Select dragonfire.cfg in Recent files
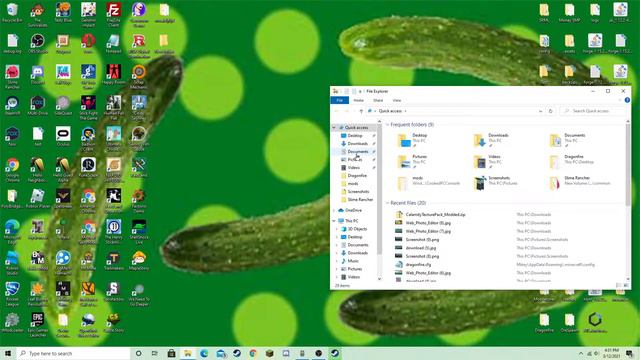This screenshot has height=360, width=640. click(413, 264)
